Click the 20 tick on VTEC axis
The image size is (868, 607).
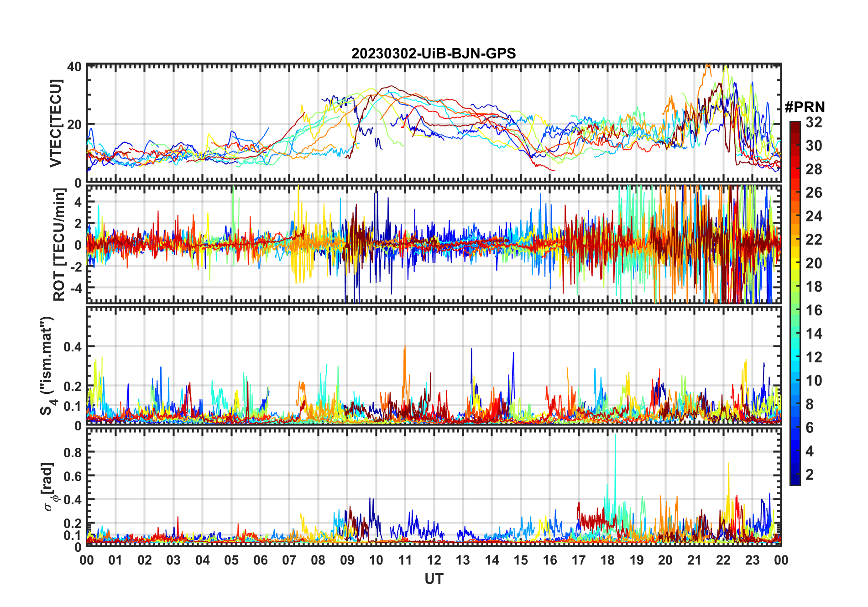coord(74,124)
